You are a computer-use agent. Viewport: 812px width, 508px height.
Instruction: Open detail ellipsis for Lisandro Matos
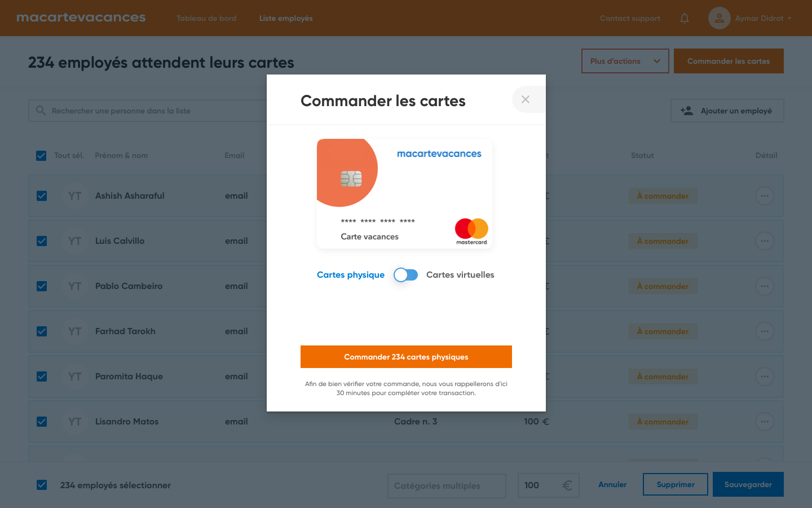(765, 422)
